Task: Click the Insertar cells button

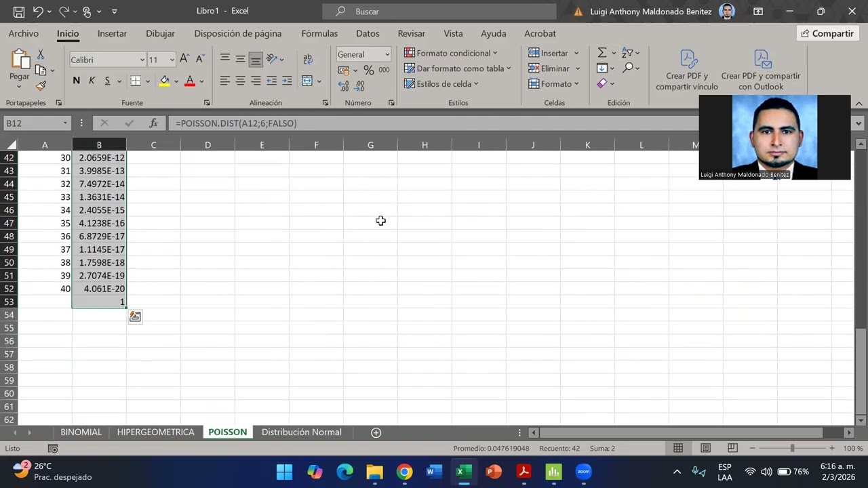Action: click(554, 53)
